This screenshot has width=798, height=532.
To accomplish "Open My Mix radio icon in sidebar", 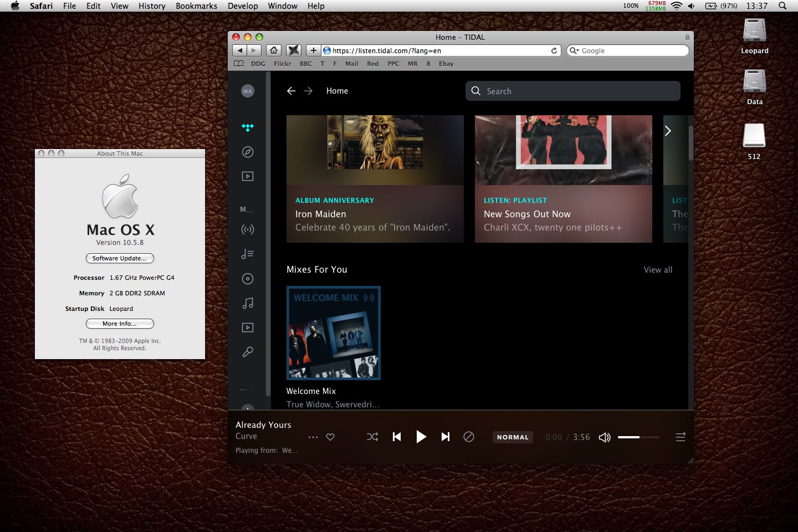I will point(248,229).
